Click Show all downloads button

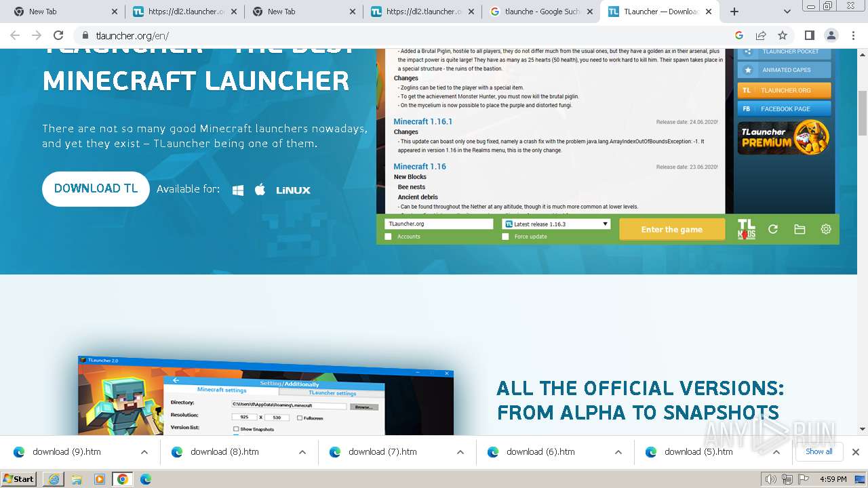(x=818, y=451)
